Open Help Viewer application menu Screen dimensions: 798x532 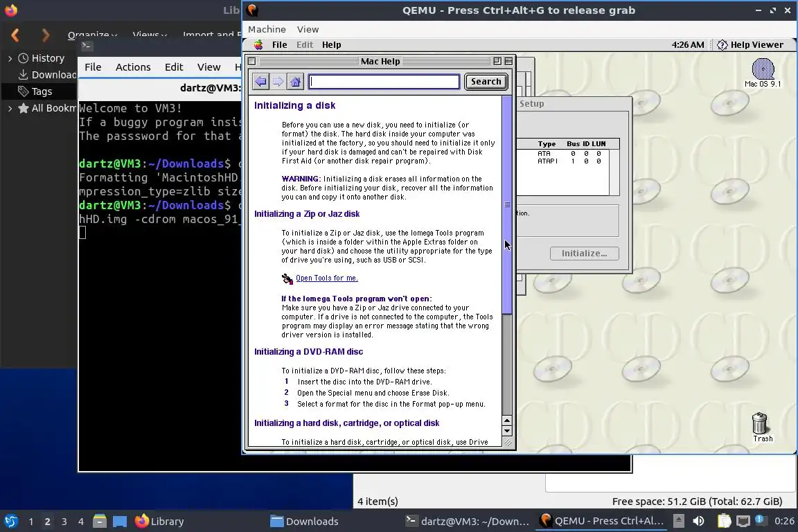(750, 45)
